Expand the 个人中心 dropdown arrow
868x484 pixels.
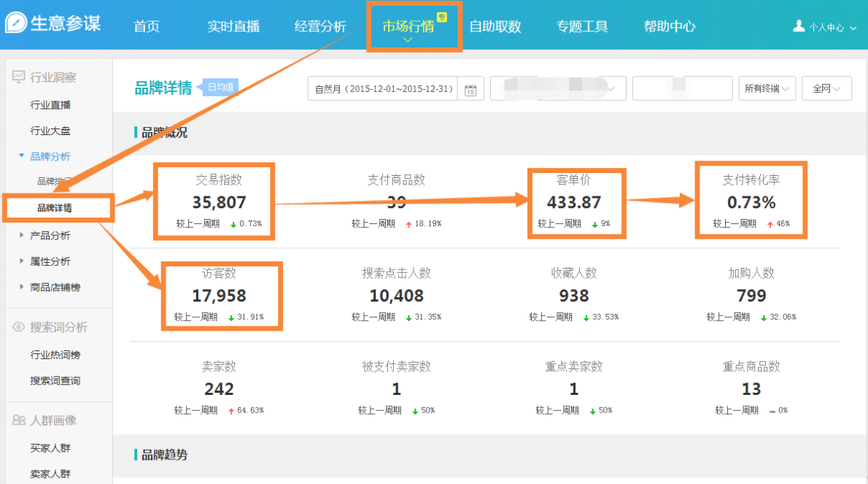coord(853,28)
